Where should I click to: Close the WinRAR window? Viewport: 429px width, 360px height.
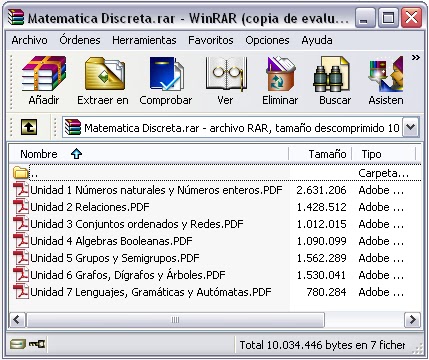411,18
